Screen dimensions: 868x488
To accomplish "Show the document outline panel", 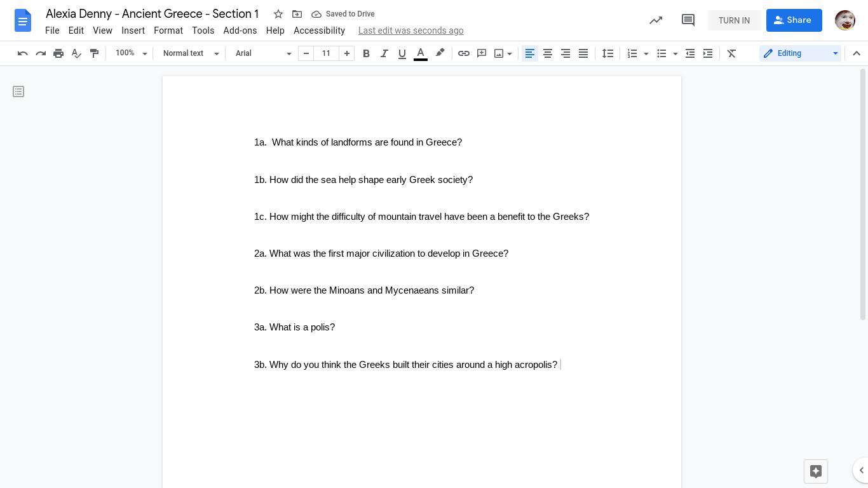I will (x=18, y=92).
